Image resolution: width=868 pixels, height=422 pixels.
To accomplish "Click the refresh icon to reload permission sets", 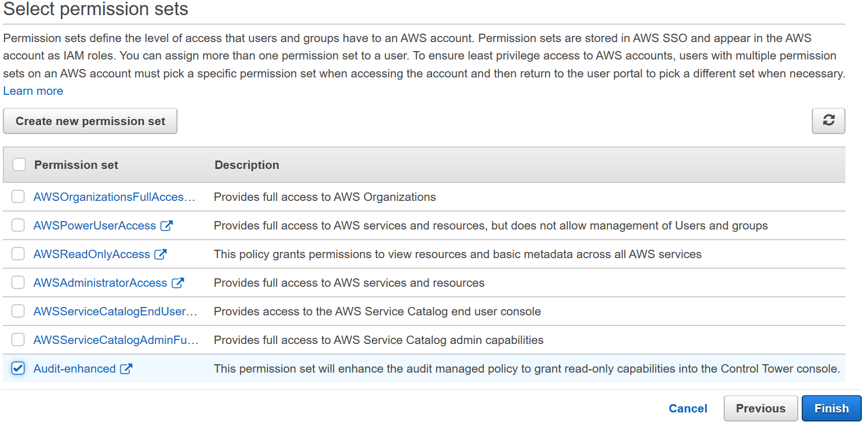I will (x=828, y=121).
